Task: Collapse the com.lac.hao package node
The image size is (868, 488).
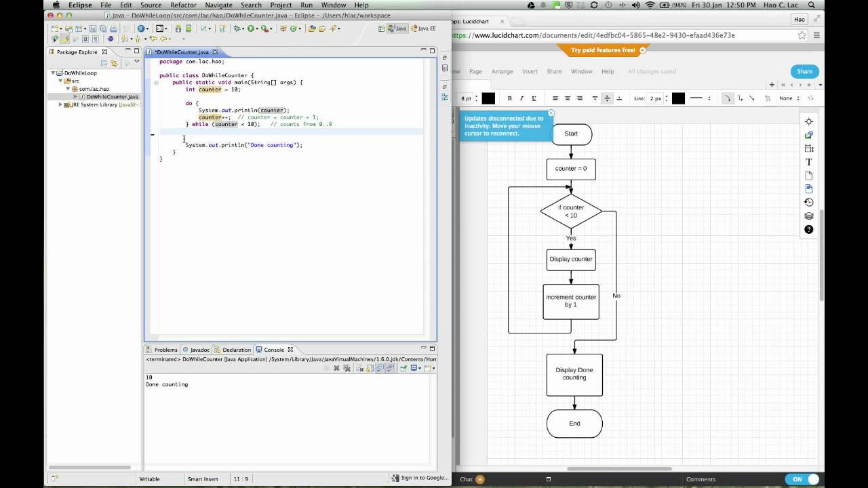Action: coord(67,89)
